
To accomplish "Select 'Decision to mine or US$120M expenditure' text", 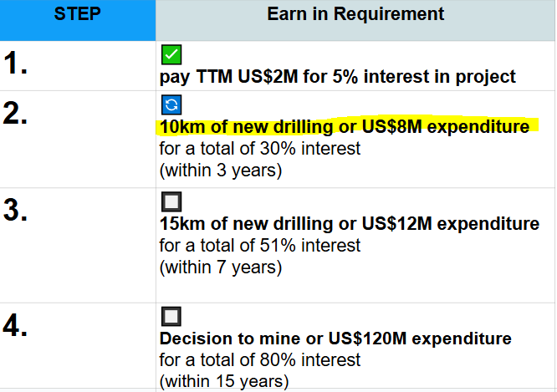I will 335,339.
